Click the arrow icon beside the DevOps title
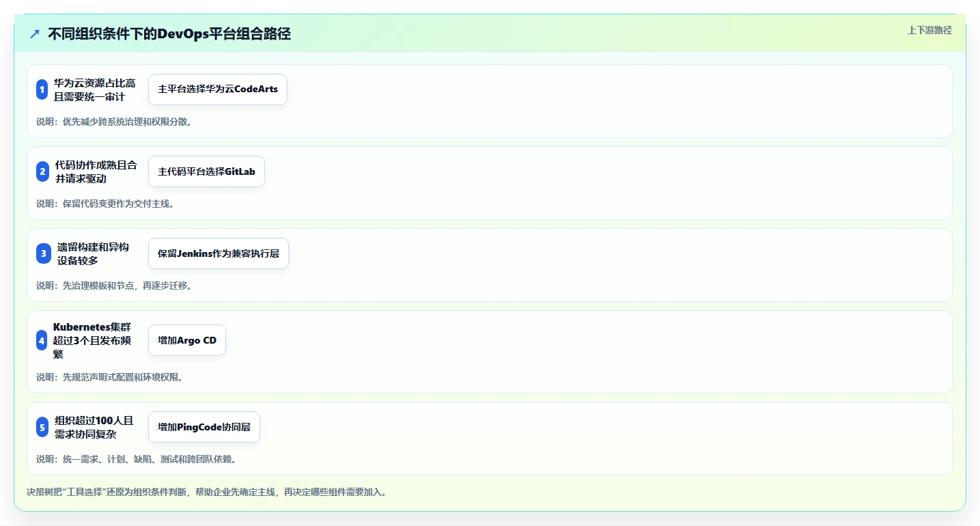This screenshot has height=526, width=980. pyautogui.click(x=35, y=34)
